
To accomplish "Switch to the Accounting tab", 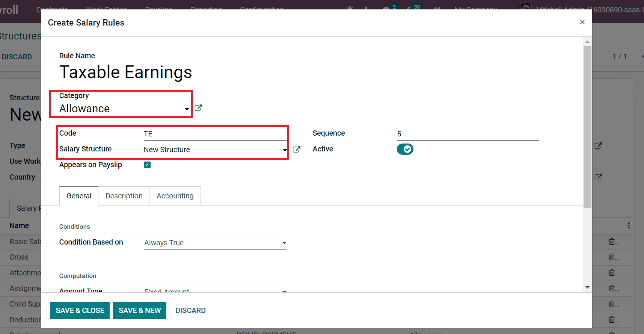I will [x=175, y=196].
